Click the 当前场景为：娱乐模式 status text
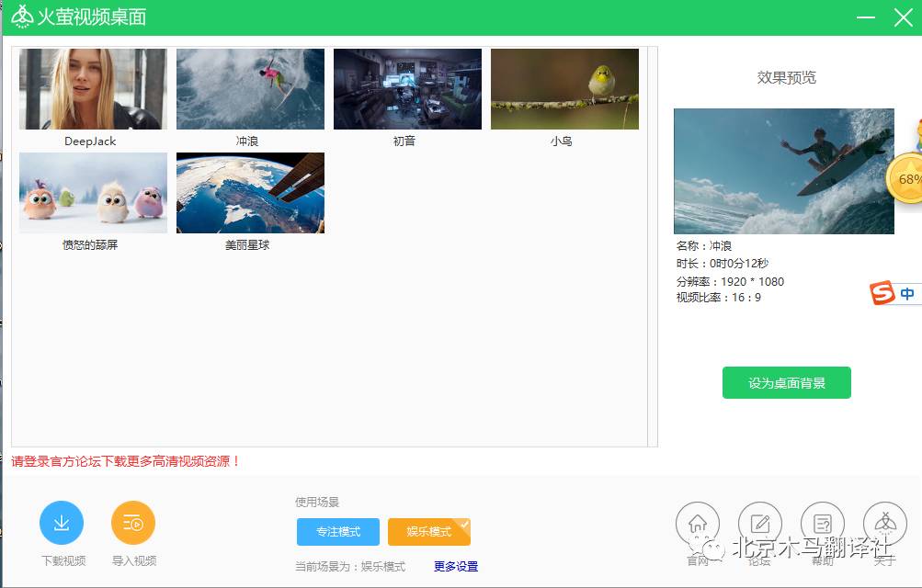The width and height of the screenshot is (922, 588). click(x=350, y=566)
